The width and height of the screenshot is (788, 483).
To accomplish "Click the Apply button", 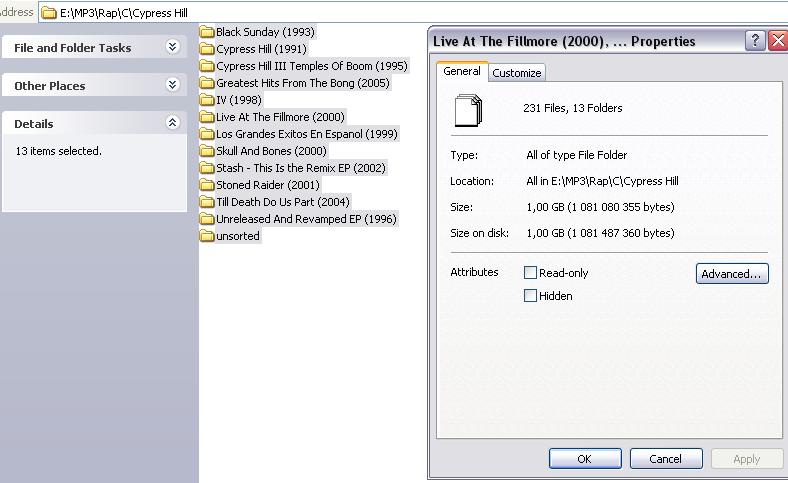I will click(747, 459).
